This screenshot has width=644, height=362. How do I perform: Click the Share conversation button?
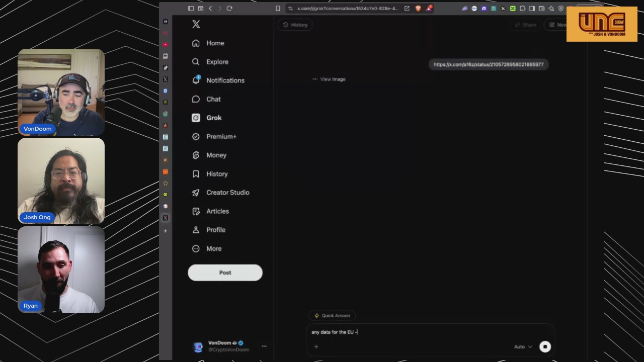click(526, 25)
